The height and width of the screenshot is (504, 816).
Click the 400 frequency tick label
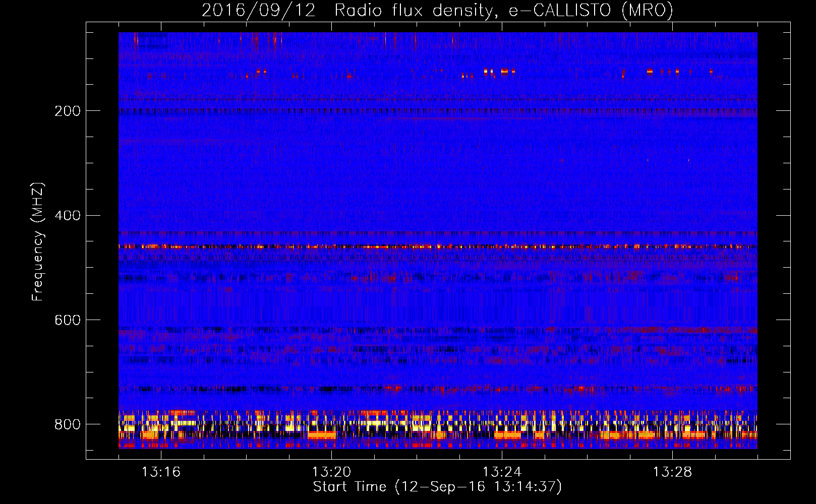[x=68, y=216]
